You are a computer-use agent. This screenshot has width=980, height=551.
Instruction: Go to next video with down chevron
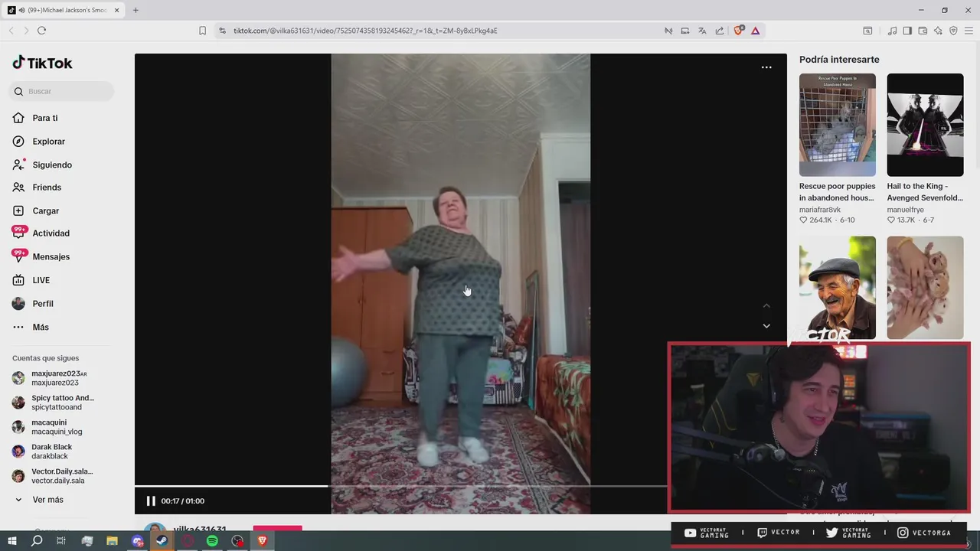[x=766, y=326]
